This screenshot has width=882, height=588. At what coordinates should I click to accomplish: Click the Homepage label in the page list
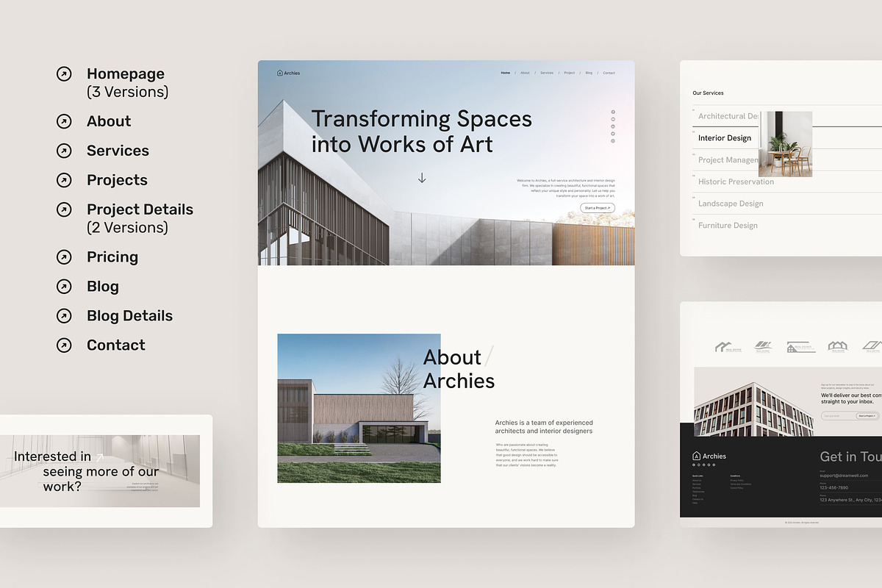tap(126, 73)
